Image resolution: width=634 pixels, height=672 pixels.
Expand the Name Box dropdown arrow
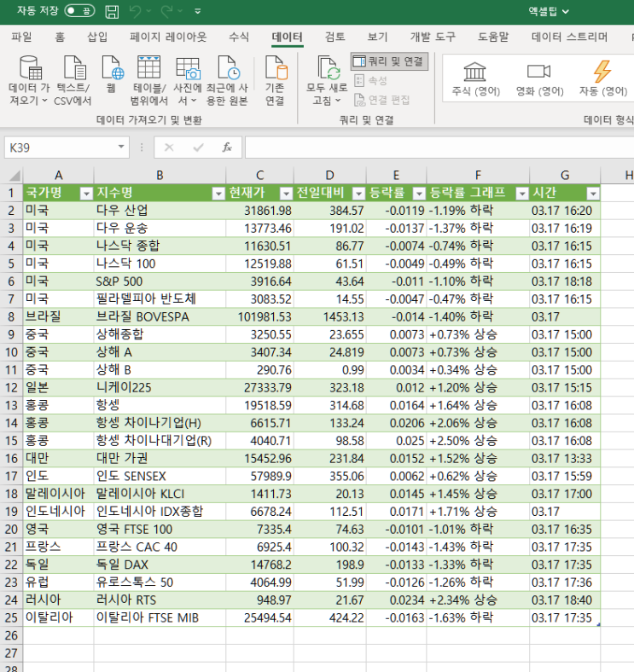[x=121, y=147]
